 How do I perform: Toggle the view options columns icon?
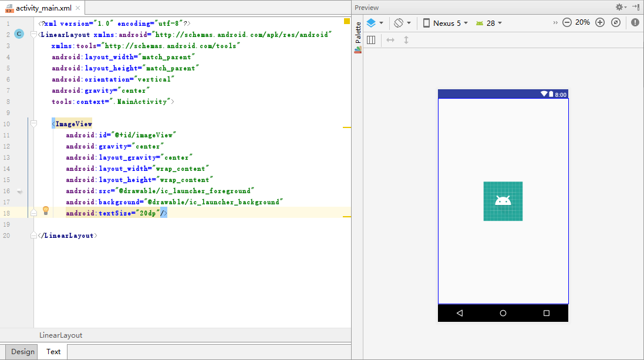371,40
